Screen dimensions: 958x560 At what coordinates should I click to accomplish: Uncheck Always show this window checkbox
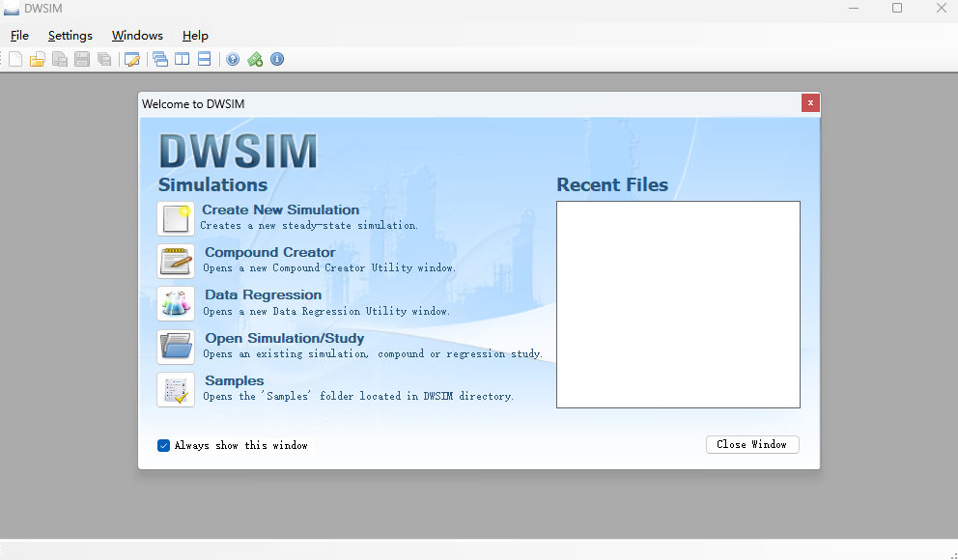(x=164, y=445)
